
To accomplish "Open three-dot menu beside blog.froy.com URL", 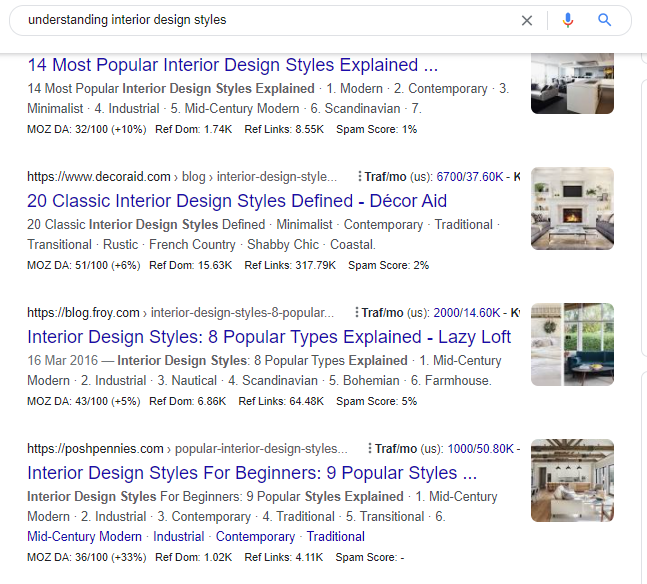I will [x=357, y=312].
